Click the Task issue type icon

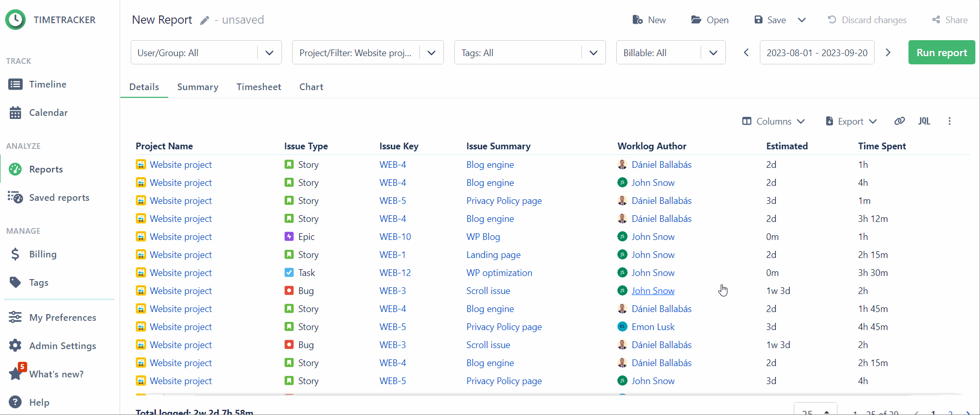tap(289, 272)
